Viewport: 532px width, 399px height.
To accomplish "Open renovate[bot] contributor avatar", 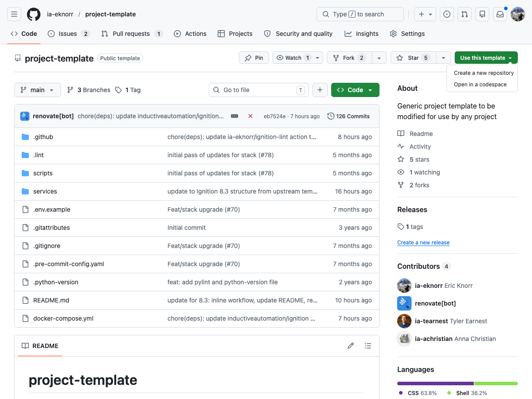I will tap(404, 303).
